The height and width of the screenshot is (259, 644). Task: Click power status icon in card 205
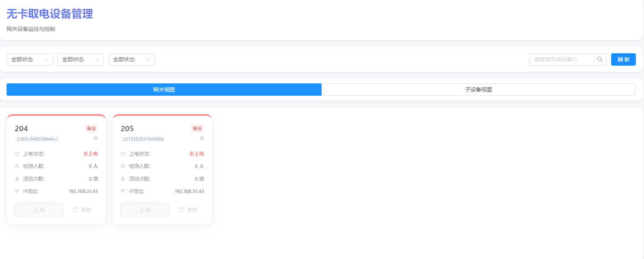123,154
